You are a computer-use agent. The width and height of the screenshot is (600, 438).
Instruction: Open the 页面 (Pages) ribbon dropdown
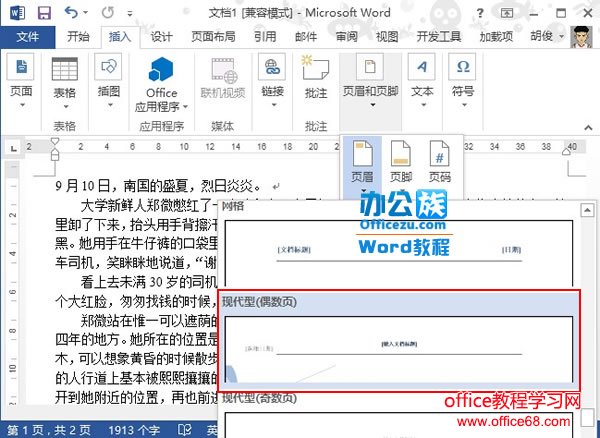click(21, 81)
